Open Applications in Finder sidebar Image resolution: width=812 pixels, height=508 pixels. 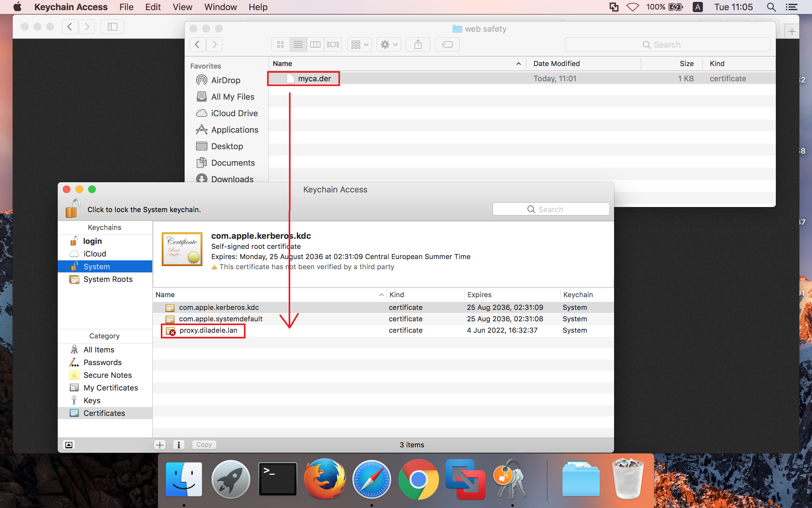click(x=234, y=130)
